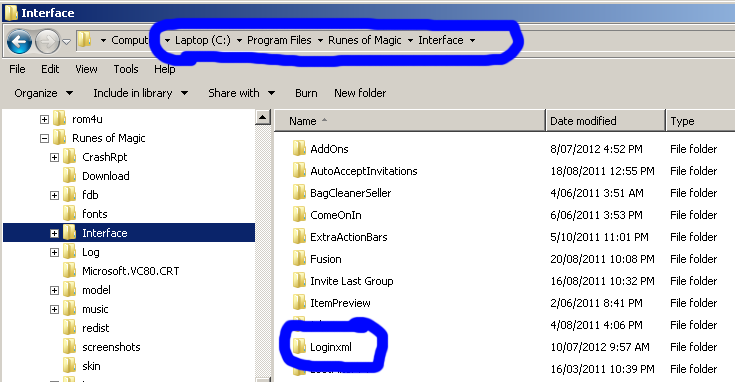Click model folder icon in tree
This screenshot has height=382, width=735.
(x=69, y=290)
